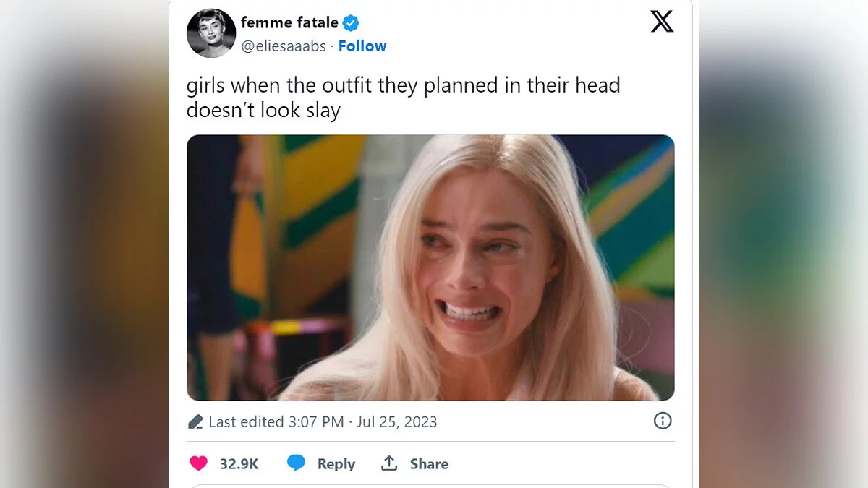Viewport: 868px width, 488px height.
Task: Click the pink heart like icon
Action: pos(198,463)
